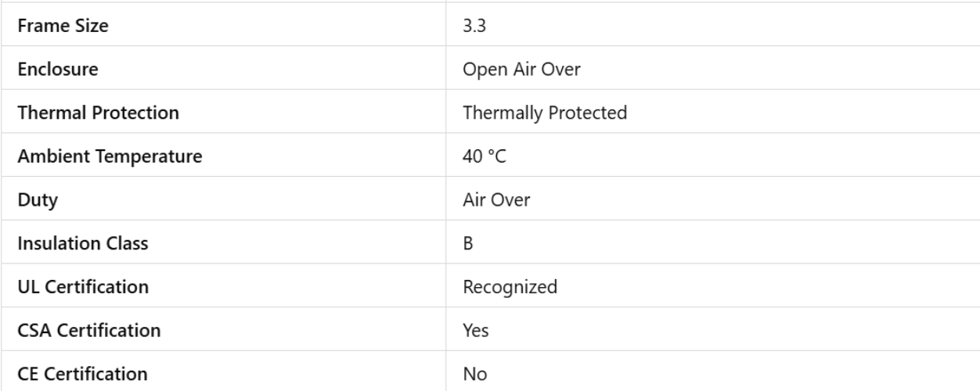Click the Thermal Protection label
Screen dimensions: 980x391
click(x=97, y=113)
